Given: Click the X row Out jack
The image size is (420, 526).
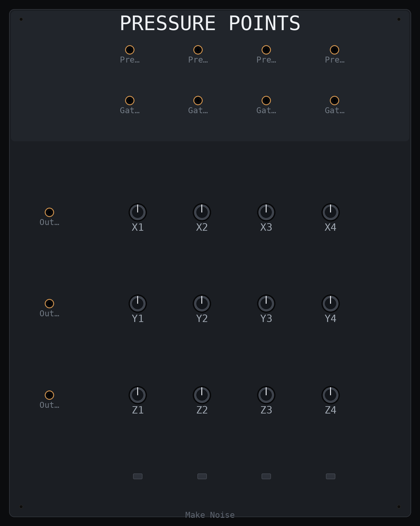Looking at the screenshot, I should click(x=49, y=212).
